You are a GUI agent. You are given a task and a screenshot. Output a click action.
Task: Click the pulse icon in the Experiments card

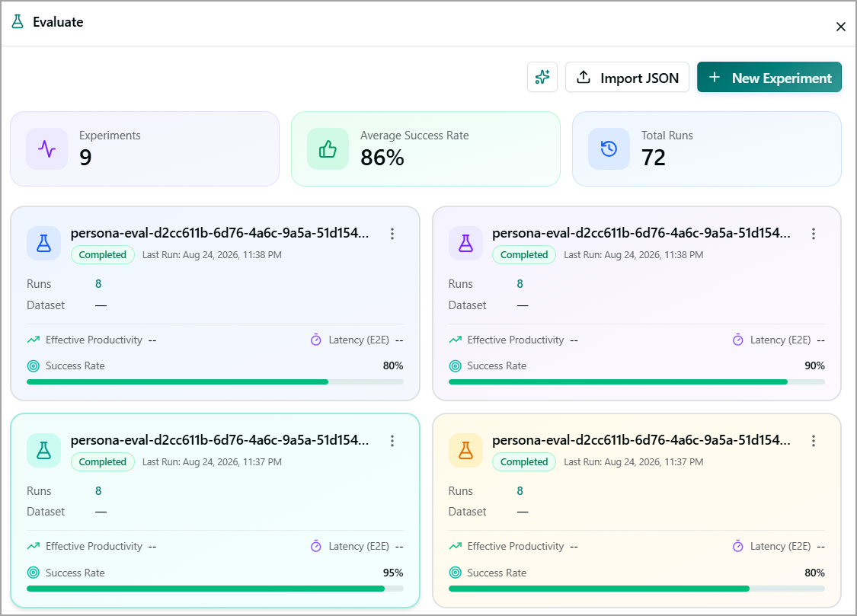point(47,148)
